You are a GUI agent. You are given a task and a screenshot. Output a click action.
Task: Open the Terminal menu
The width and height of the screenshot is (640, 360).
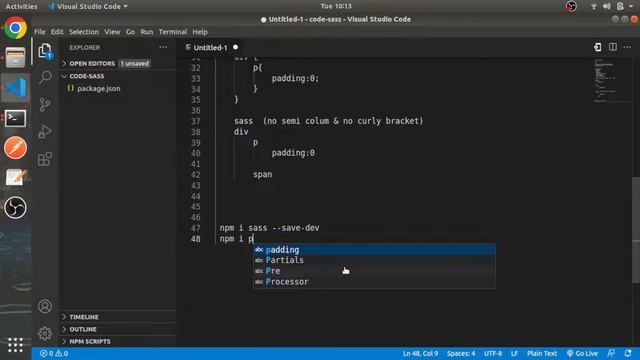[x=173, y=32]
